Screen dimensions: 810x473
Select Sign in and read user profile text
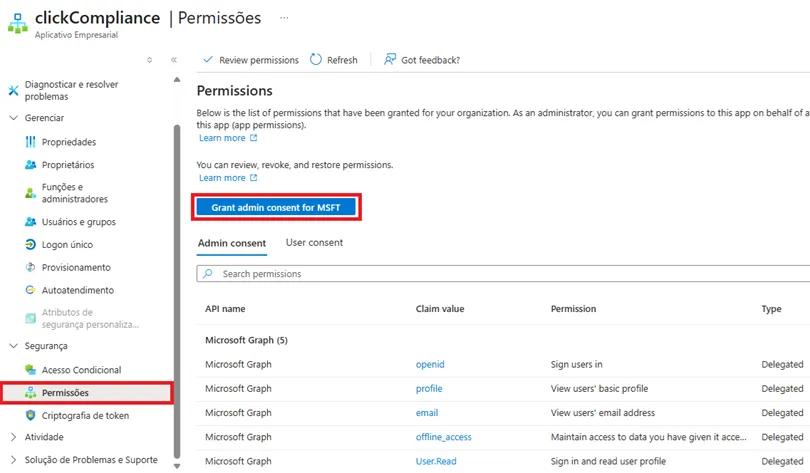click(x=608, y=461)
